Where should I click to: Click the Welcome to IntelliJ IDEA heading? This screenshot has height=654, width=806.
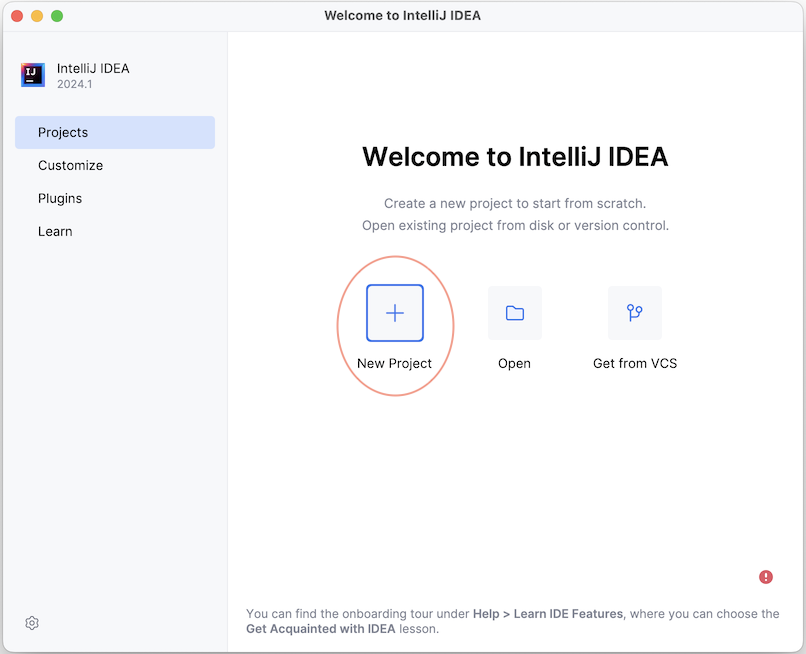(515, 156)
